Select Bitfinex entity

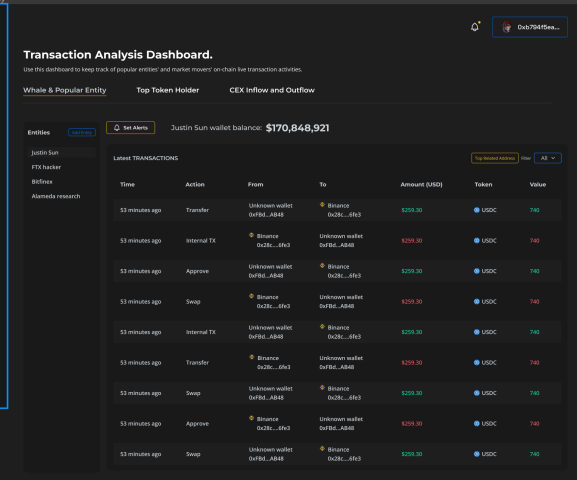point(42,181)
